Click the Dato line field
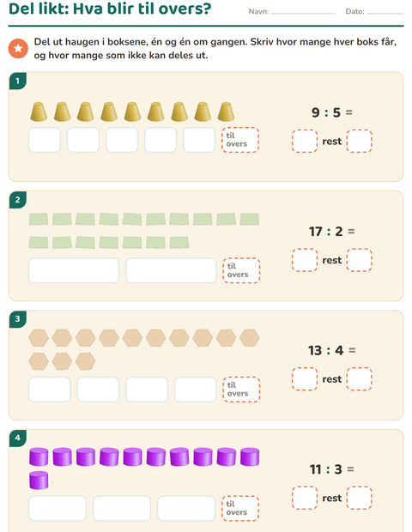Screen dimensions: 412x532 (385, 12)
